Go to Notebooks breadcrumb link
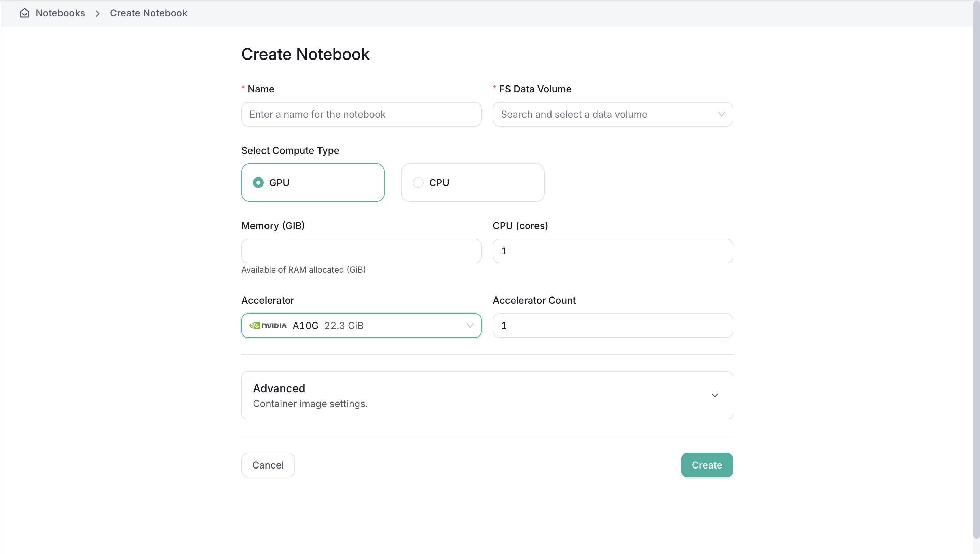This screenshot has height=554, width=980. (x=60, y=13)
